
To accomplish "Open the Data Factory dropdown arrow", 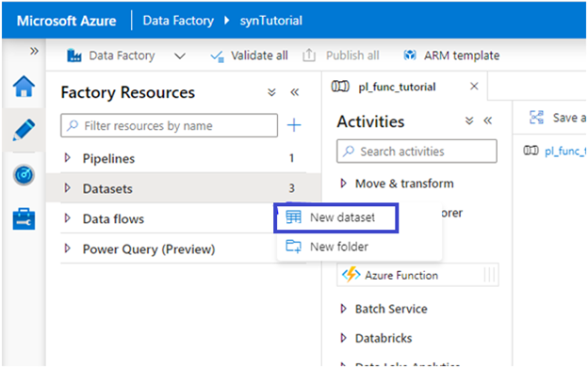I will [180, 56].
